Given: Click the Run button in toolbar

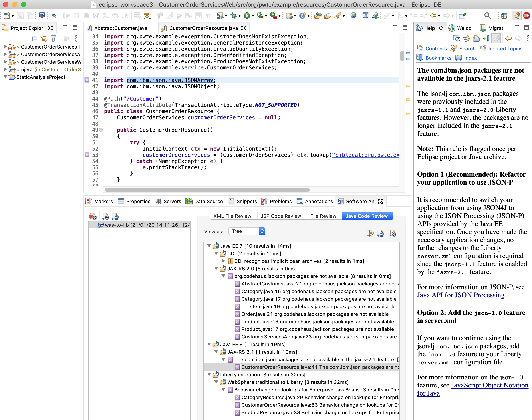Looking at the screenshot, I should [x=246, y=16].
